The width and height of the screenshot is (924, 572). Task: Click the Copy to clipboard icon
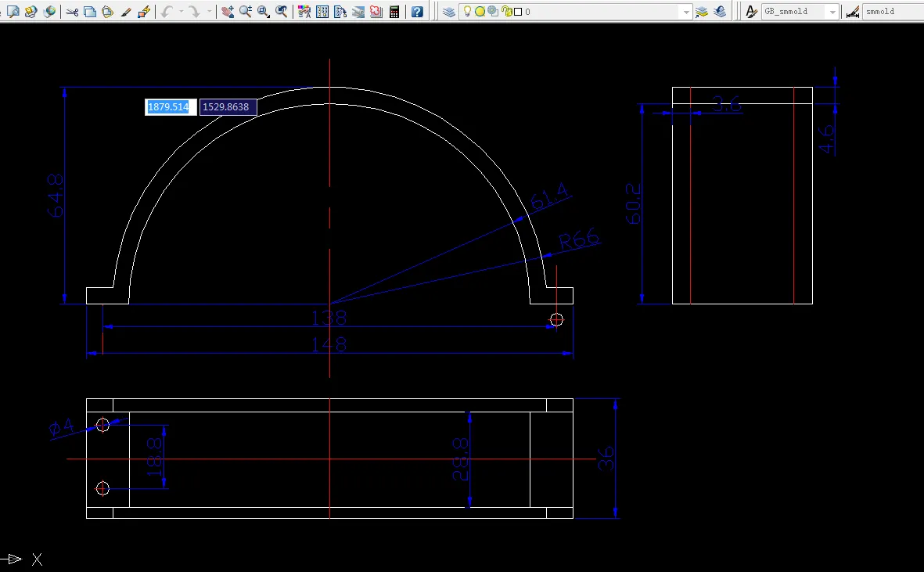click(89, 11)
